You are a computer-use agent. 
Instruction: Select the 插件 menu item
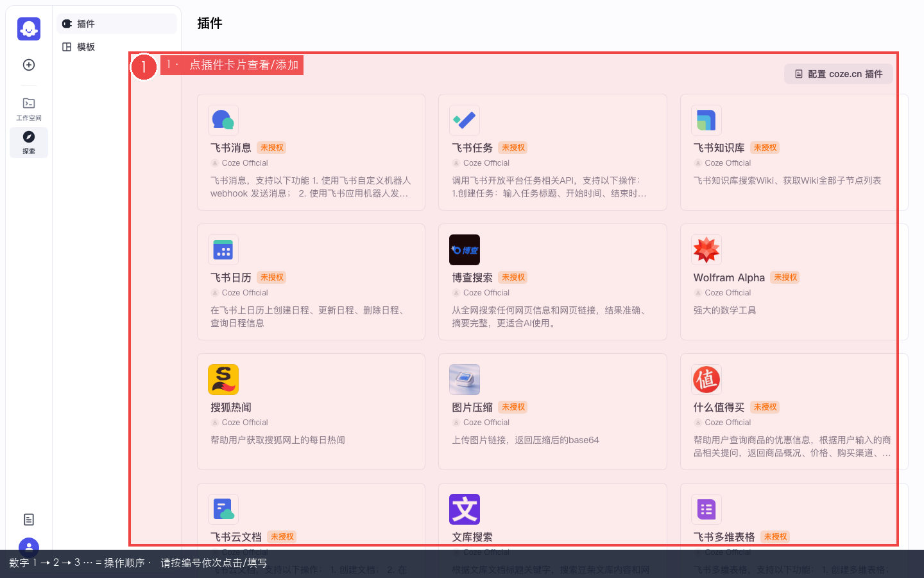[116, 24]
